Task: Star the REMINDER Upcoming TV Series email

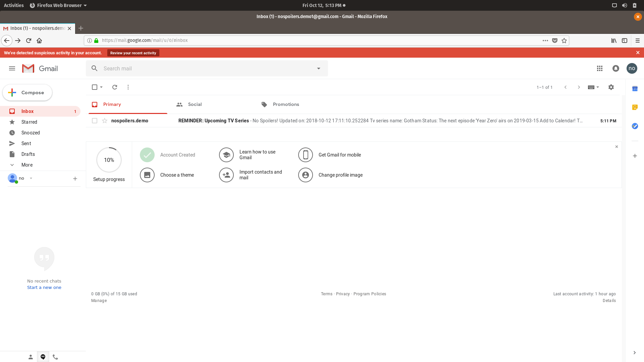Action: (105, 121)
